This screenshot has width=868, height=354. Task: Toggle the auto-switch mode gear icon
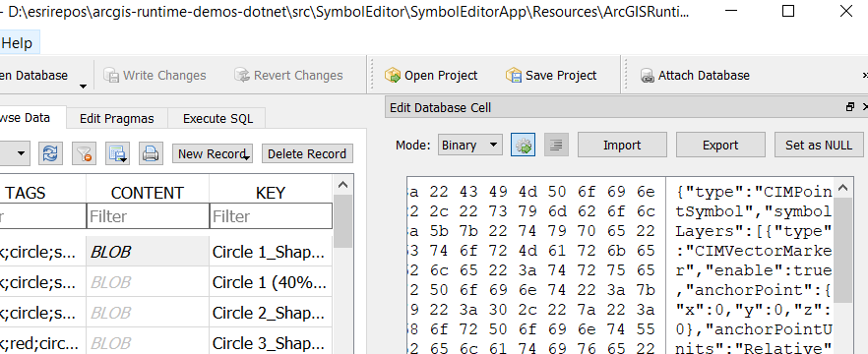click(x=524, y=145)
